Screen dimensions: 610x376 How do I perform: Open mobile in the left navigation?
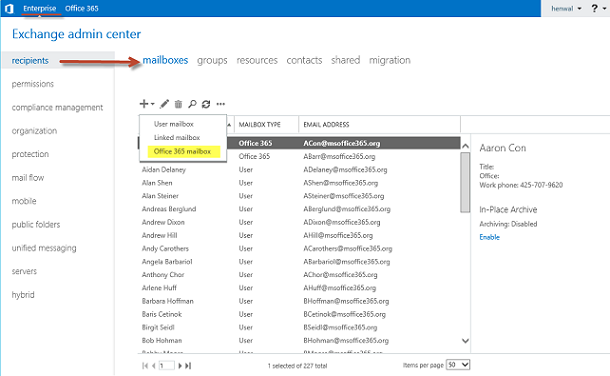pos(24,201)
